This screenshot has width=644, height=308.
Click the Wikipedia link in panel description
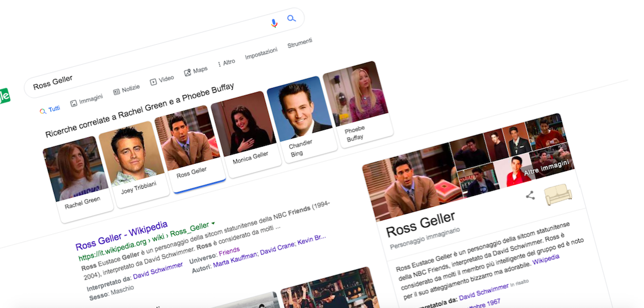click(546, 260)
